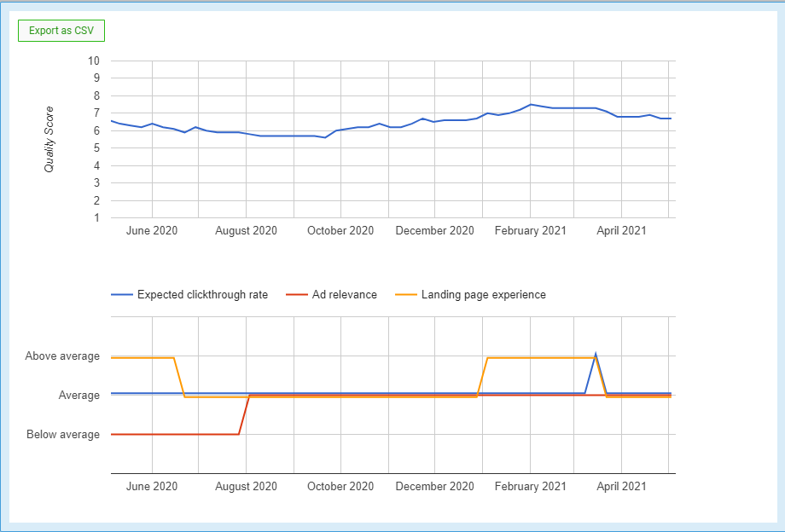Viewport: 785px width, 532px height.
Task: Click the Quality Score axis title
Action: (x=49, y=140)
